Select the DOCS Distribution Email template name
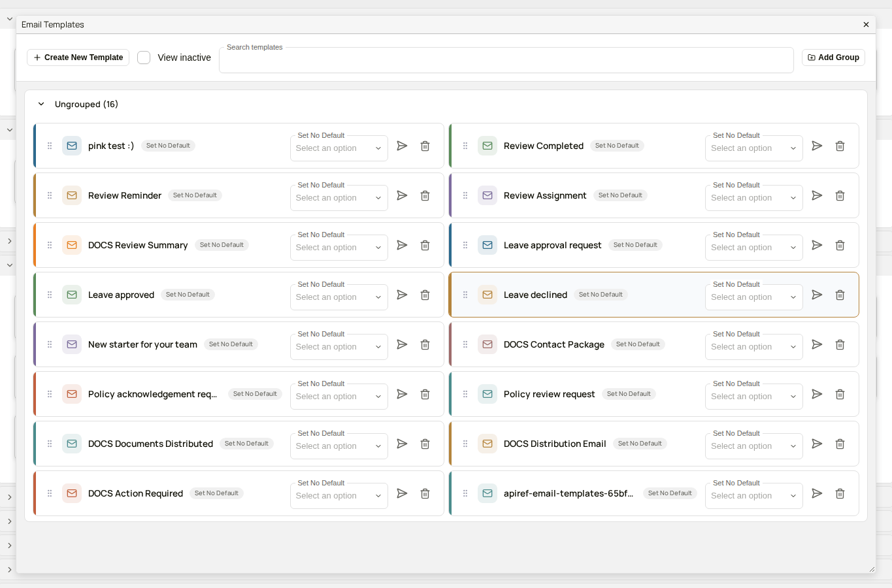Image resolution: width=892 pixels, height=588 pixels. click(555, 444)
